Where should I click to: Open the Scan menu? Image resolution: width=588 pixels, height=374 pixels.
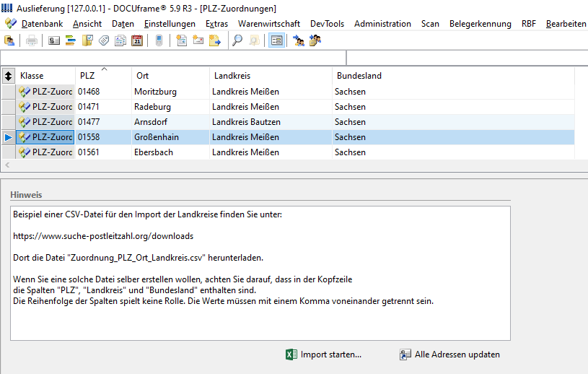coord(430,24)
